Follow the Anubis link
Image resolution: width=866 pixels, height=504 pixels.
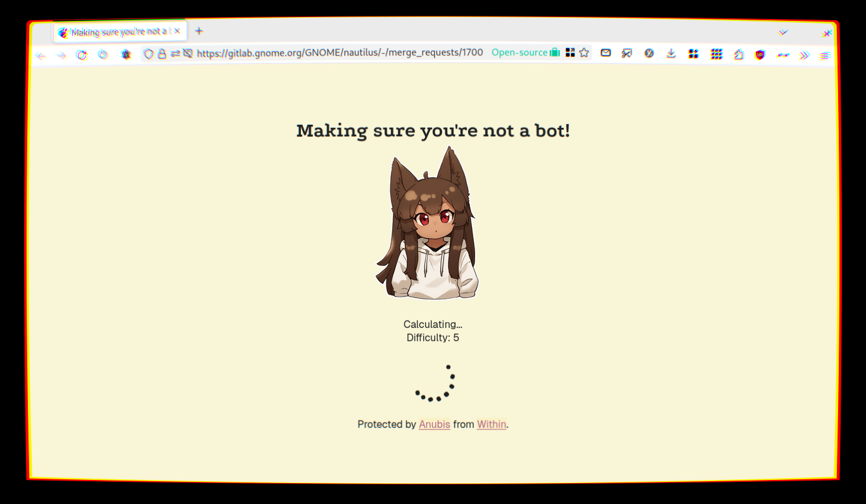(x=435, y=424)
